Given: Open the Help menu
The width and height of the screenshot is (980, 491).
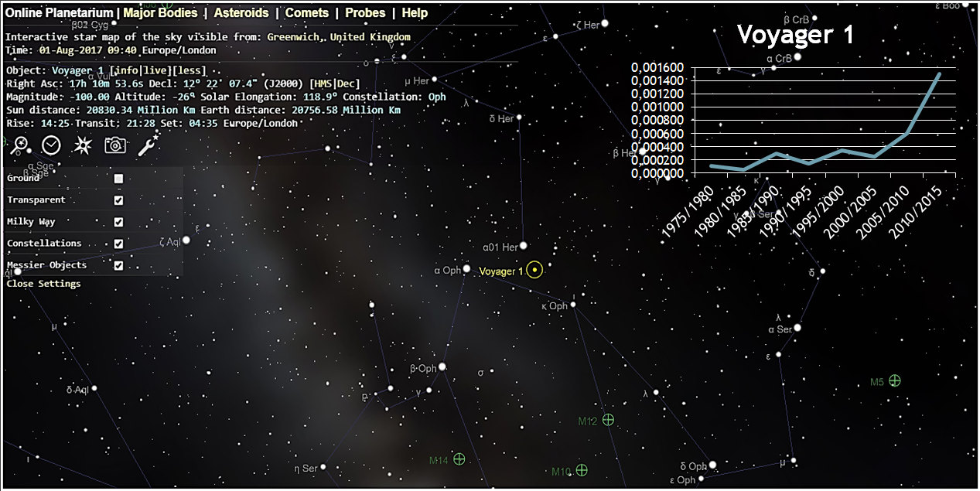Looking at the screenshot, I should pos(415,13).
